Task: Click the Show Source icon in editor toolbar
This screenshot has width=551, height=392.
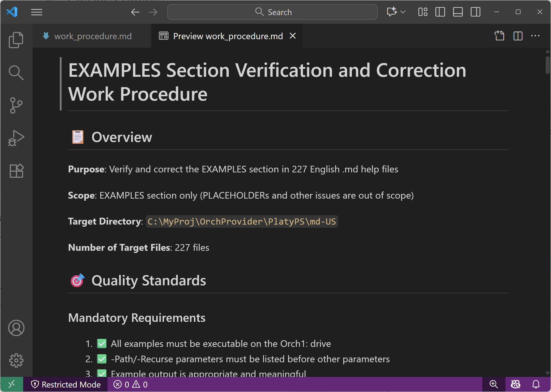Action: click(x=499, y=36)
